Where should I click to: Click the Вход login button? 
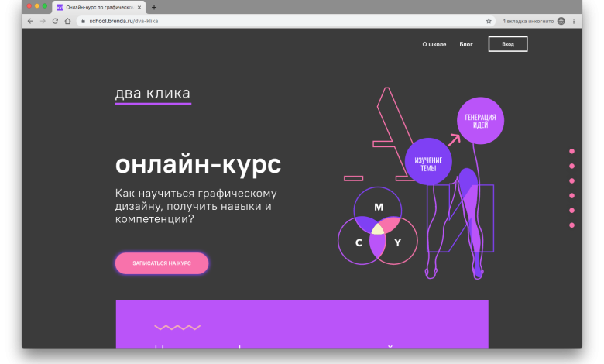point(507,44)
